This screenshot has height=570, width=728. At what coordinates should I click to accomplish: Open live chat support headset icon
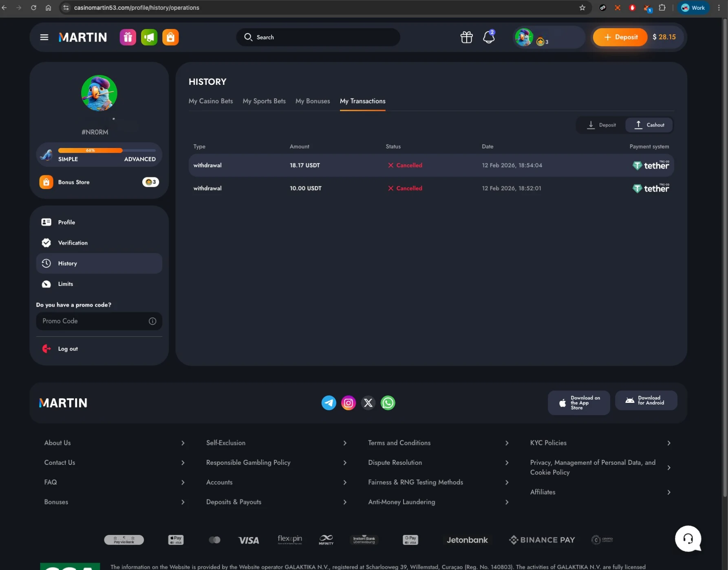(688, 539)
